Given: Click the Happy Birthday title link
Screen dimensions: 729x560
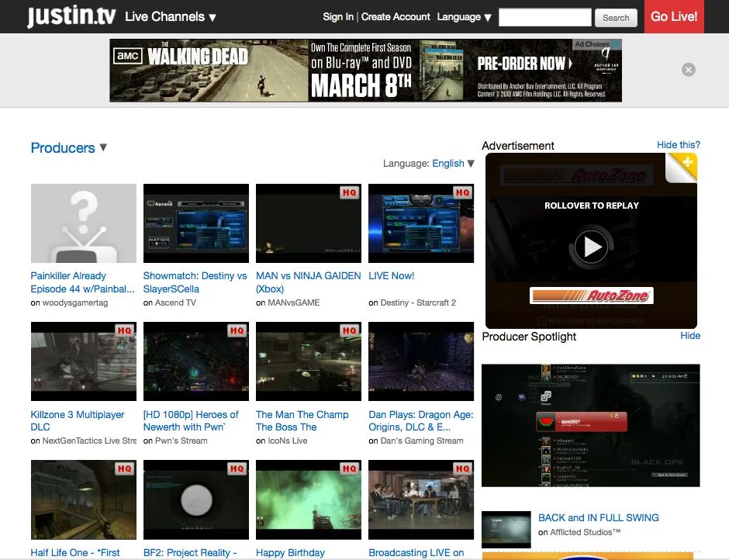Looking at the screenshot, I should click(290, 552).
